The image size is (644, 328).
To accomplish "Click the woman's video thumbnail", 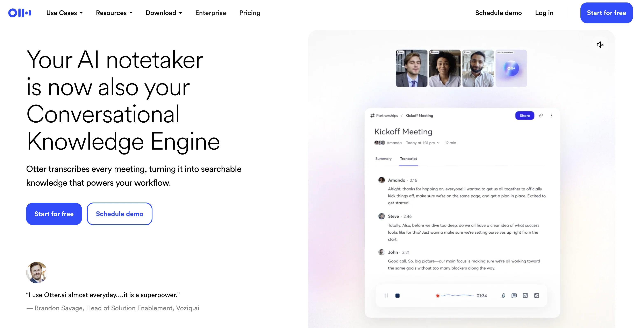I will point(445,68).
